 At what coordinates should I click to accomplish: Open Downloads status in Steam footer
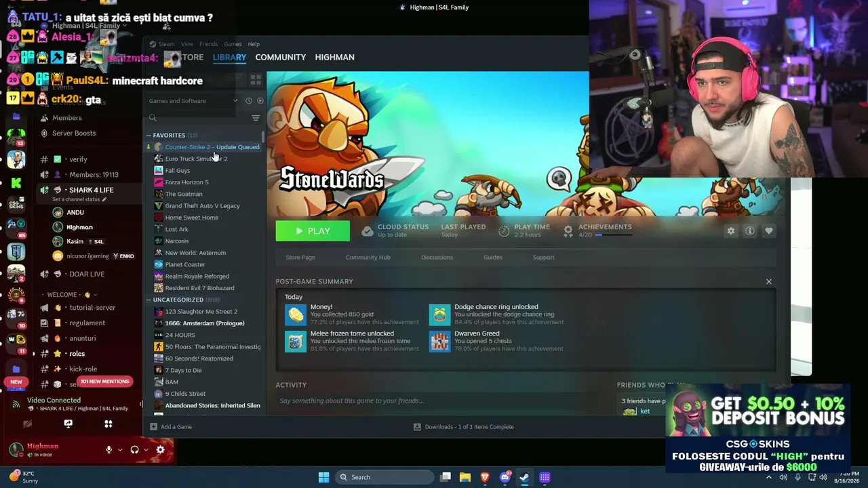464,427
